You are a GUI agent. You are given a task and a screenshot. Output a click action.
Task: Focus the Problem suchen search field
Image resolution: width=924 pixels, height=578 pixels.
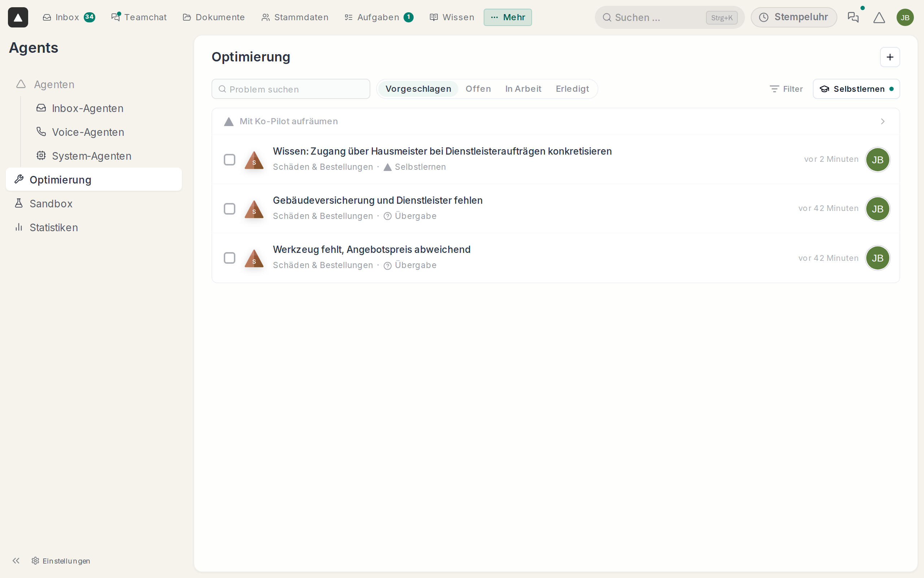tap(291, 89)
